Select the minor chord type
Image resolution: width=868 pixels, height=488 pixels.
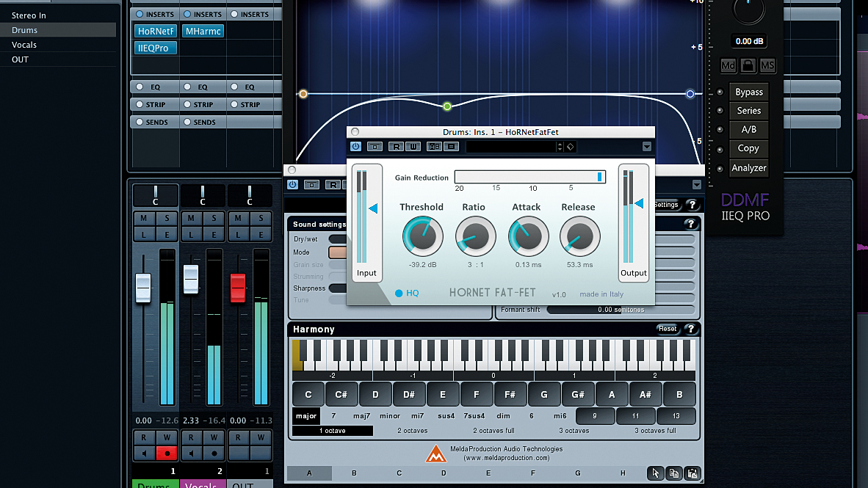click(390, 416)
